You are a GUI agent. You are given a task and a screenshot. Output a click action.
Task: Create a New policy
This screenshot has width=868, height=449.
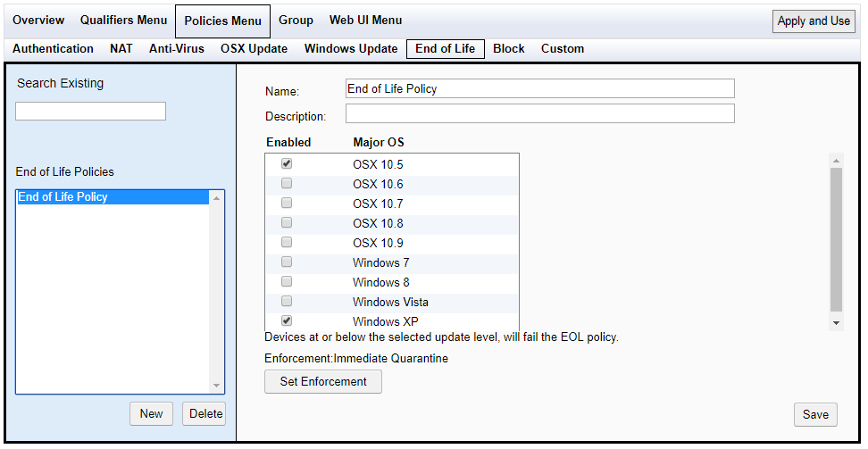tap(151, 413)
